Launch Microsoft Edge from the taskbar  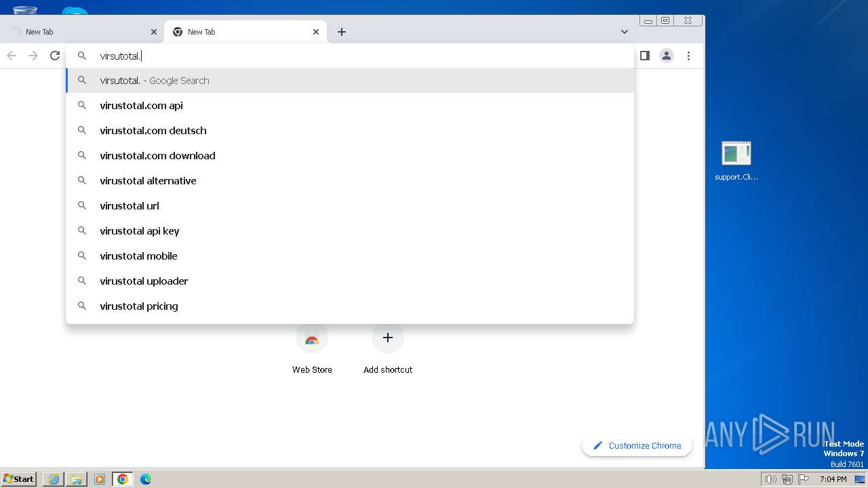(146, 479)
